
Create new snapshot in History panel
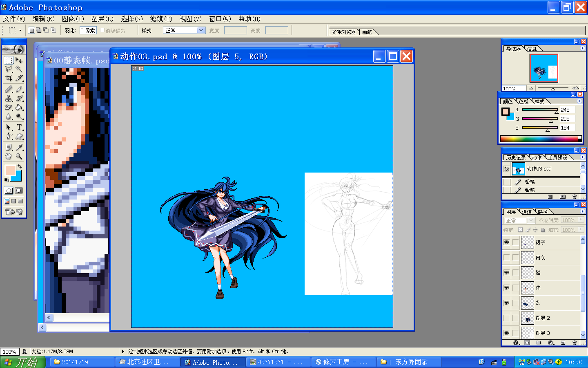(563, 197)
